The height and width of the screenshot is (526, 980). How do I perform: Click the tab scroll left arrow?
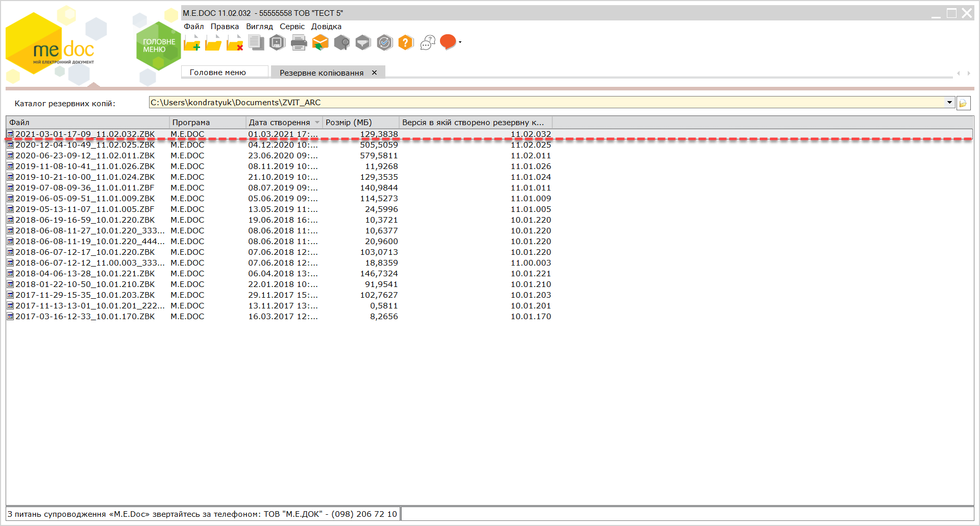click(x=959, y=73)
